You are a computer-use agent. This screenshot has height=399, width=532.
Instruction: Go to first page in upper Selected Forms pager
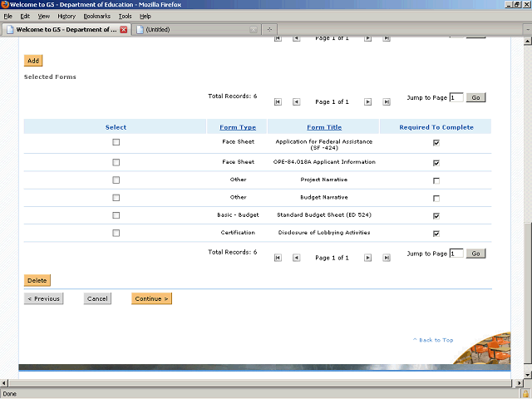point(278,101)
